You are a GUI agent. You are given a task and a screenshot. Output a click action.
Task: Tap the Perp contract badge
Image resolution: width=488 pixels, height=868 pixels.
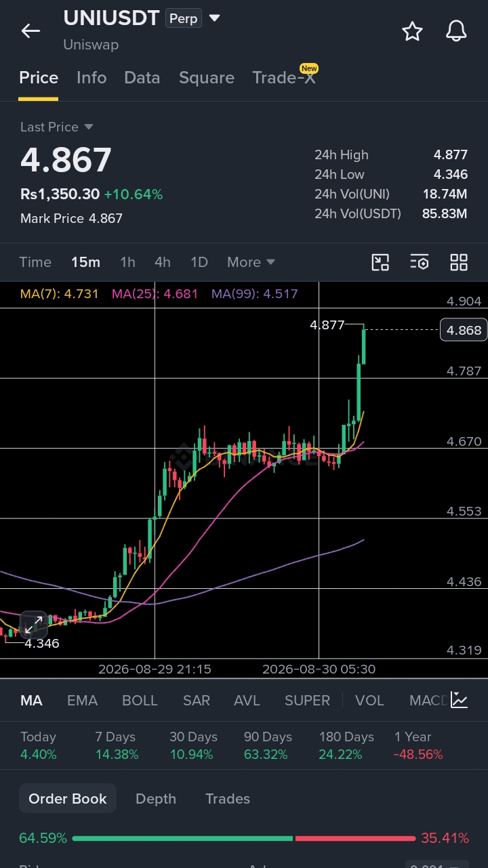coord(183,18)
